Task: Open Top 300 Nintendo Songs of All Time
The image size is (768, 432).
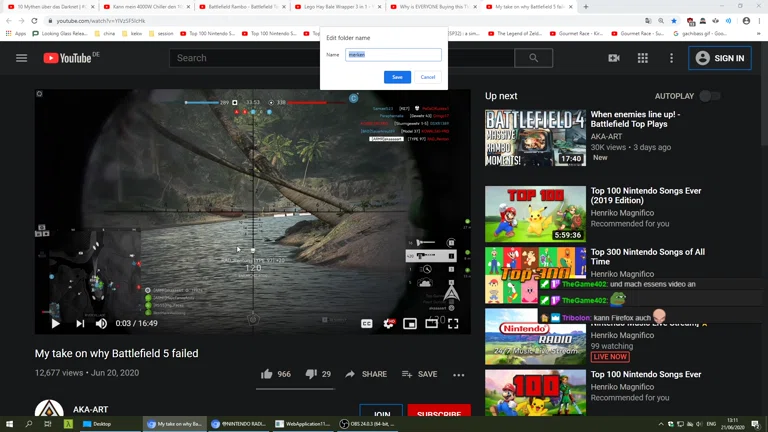Action: pos(648,257)
